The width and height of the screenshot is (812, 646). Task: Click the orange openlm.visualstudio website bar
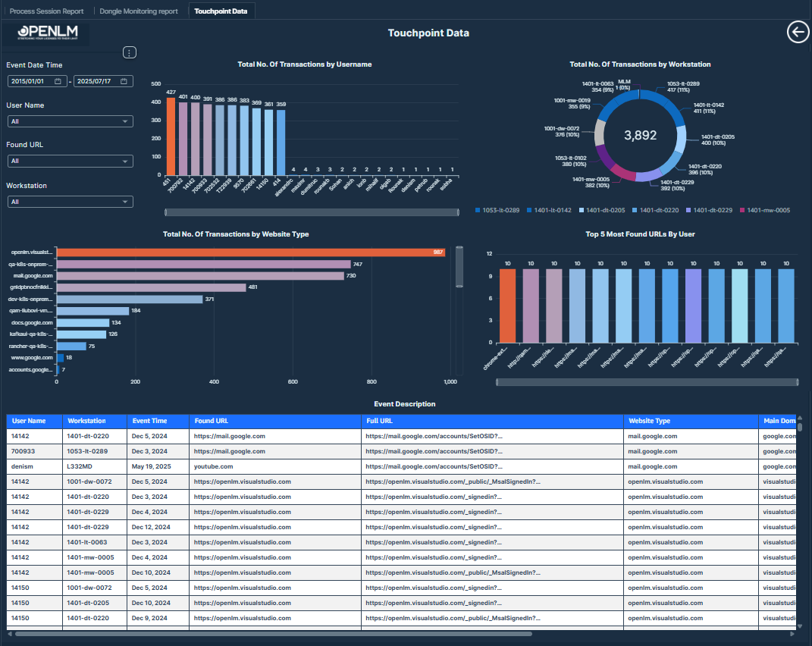250,252
